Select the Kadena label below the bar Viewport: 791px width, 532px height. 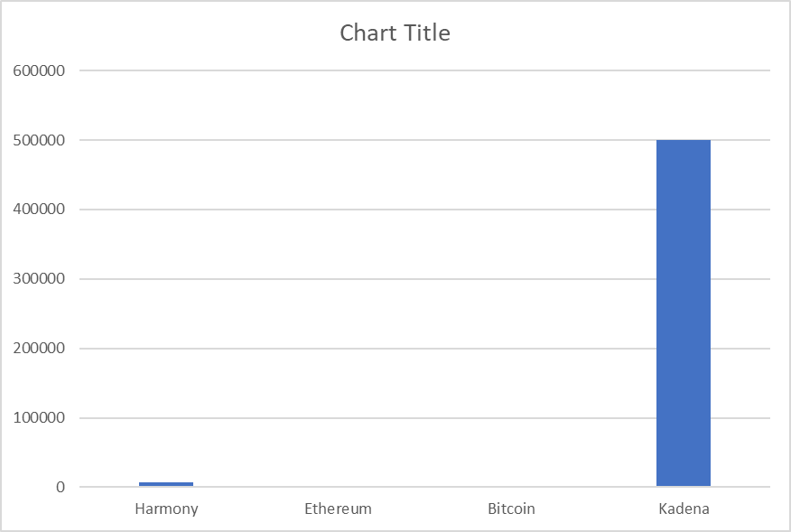pyautogui.click(x=684, y=509)
